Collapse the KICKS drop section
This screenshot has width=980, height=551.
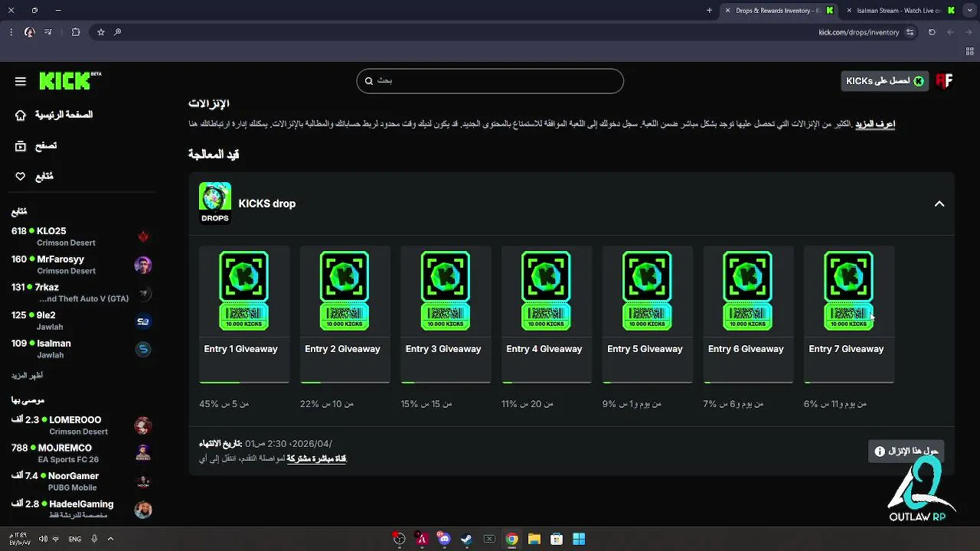(939, 204)
